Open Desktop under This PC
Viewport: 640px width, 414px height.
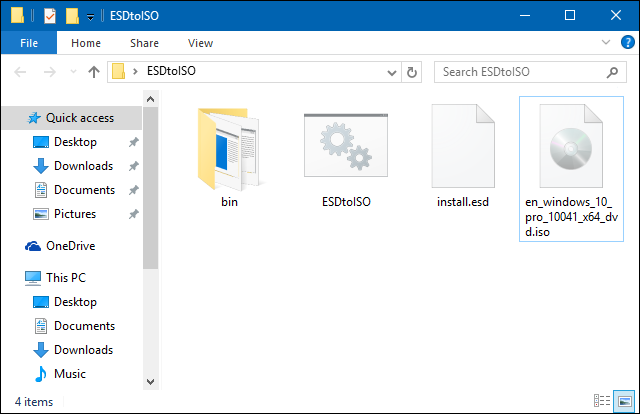click(65, 302)
